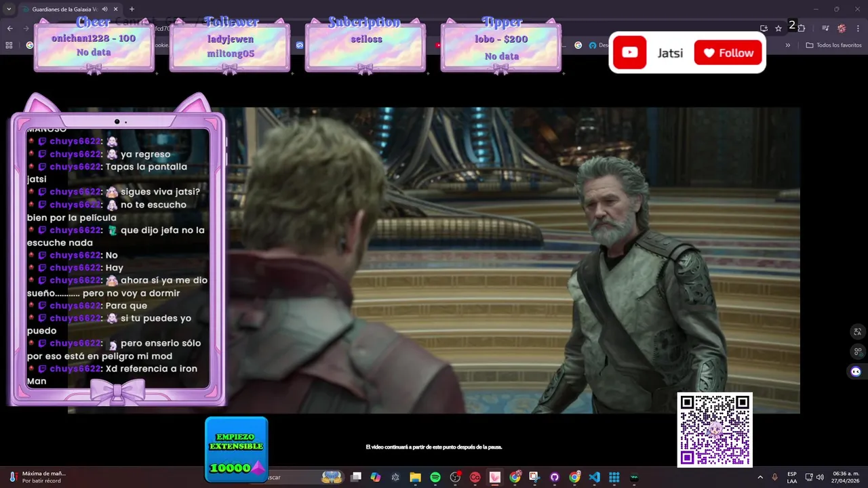Viewport: 868px width, 488px height.
Task: Click chat message 'ya regreso'
Action: click(146, 155)
